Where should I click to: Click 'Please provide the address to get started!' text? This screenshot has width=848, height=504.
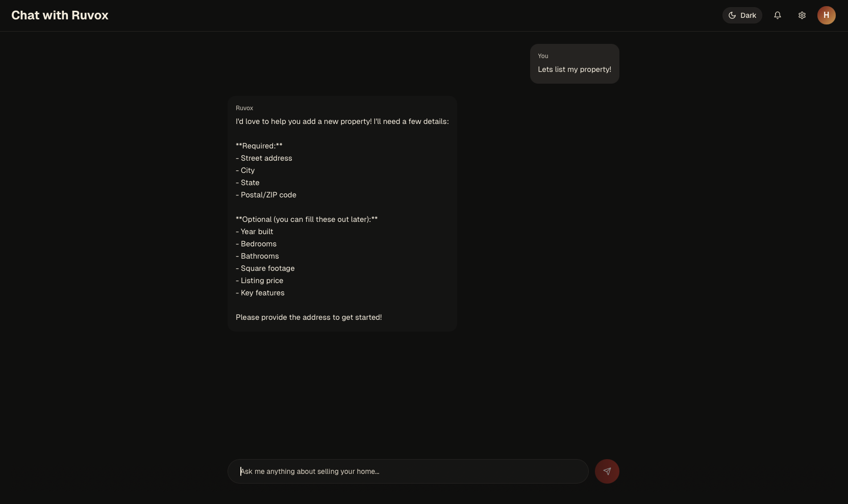pos(309,317)
